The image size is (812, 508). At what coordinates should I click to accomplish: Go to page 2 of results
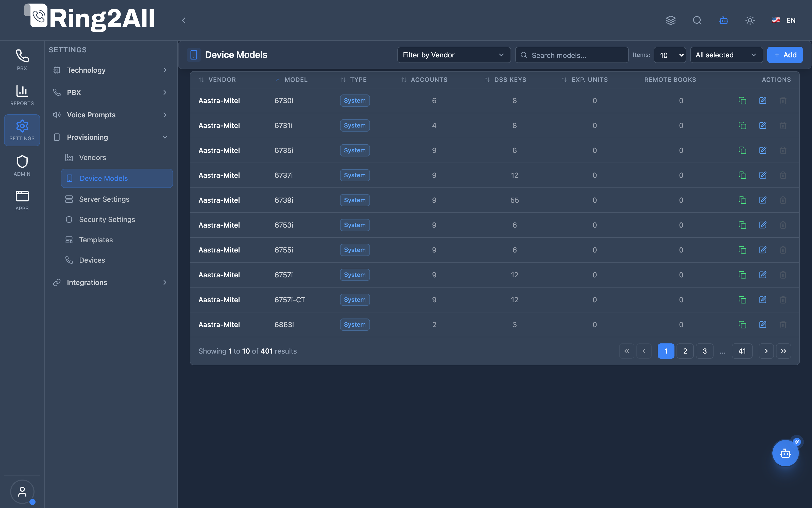[x=685, y=351]
